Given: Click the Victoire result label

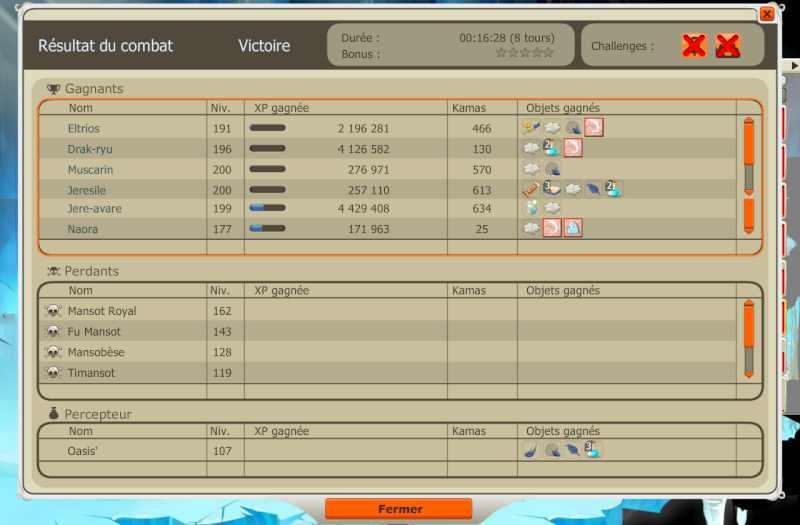Looking at the screenshot, I should click(264, 46).
